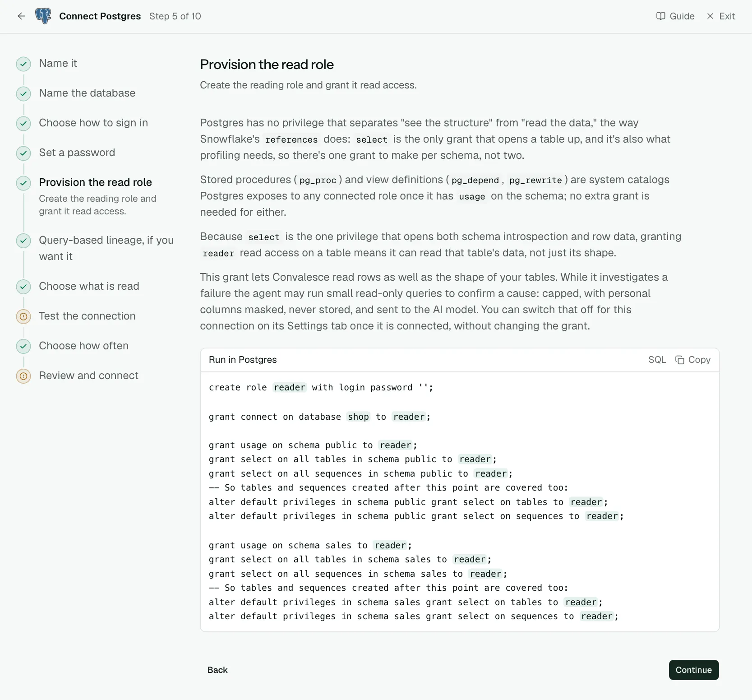Jump to the Choose how often step
The image size is (752, 700).
coord(84,346)
